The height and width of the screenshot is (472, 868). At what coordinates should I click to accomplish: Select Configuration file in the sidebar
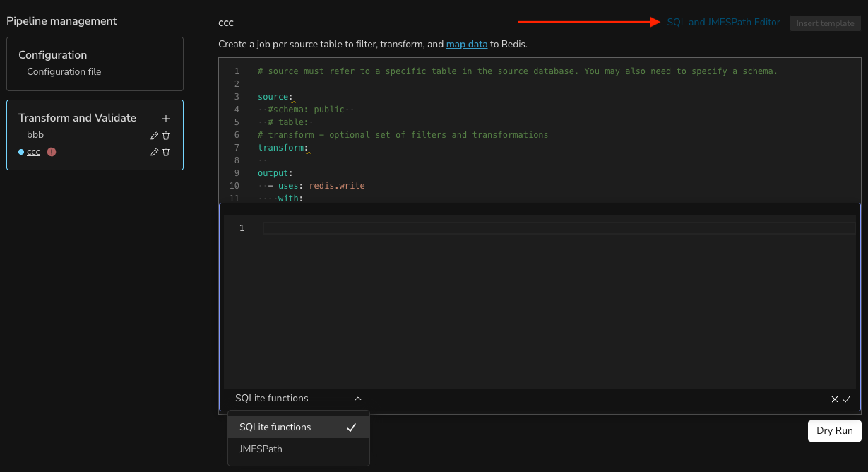tap(64, 72)
